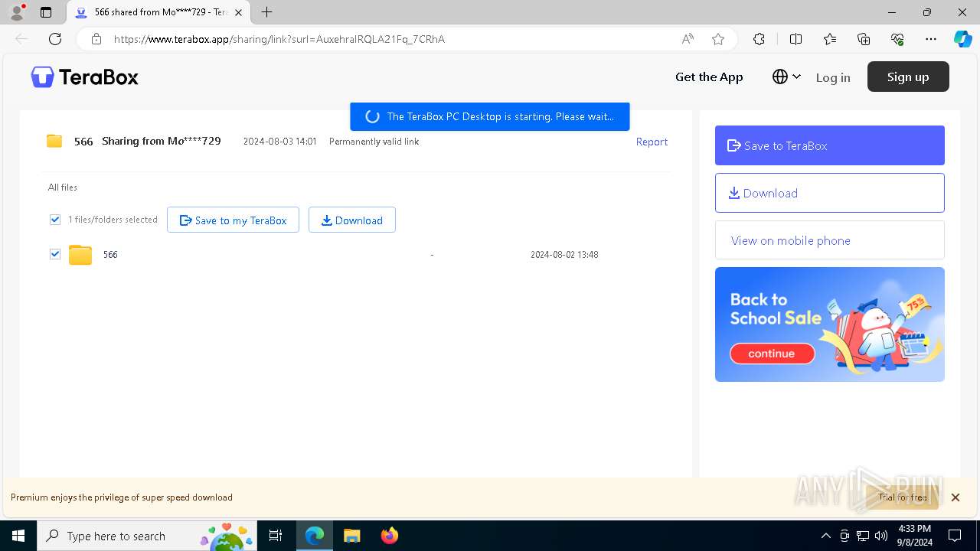The image size is (980, 551).
Task: Open the Windows Start menu
Action: click(18, 536)
